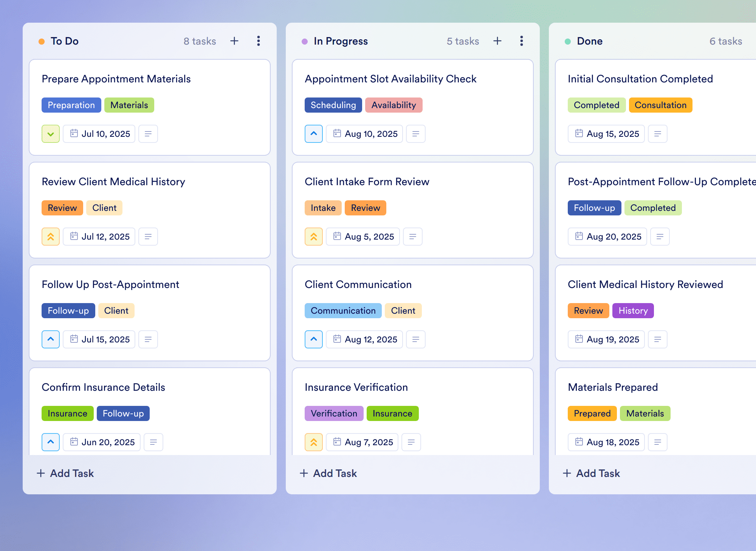Click the In Progress column heading
Screen dimensions: 756x551
click(341, 41)
